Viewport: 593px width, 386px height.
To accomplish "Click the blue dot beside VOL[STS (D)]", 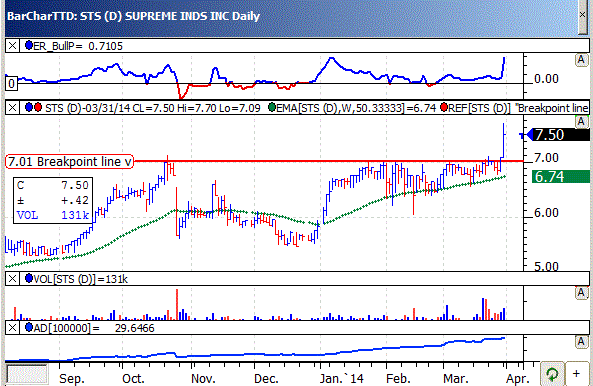I will tap(29, 278).
